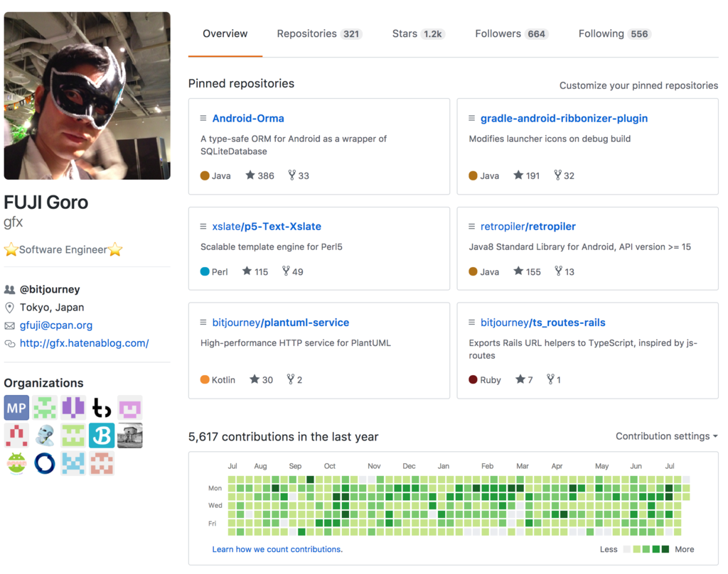728x574 pixels.
Task: Open bitjourney/ts_routes-rails repository
Action: pos(542,323)
